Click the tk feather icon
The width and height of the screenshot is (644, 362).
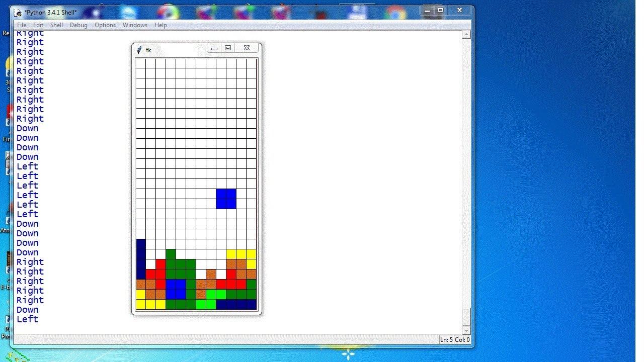click(x=139, y=50)
